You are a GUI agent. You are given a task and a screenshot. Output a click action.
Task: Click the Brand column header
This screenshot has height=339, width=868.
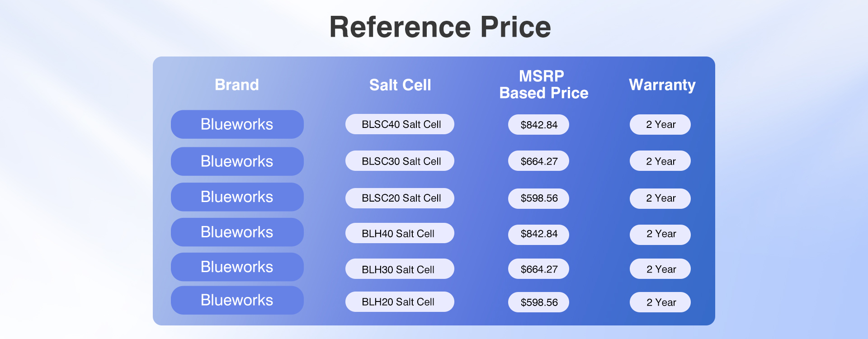237,85
